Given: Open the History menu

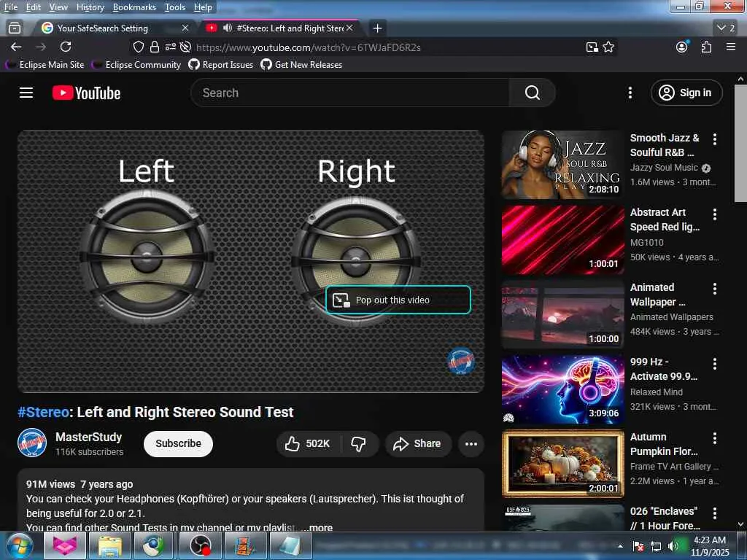Looking at the screenshot, I should click(x=90, y=7).
